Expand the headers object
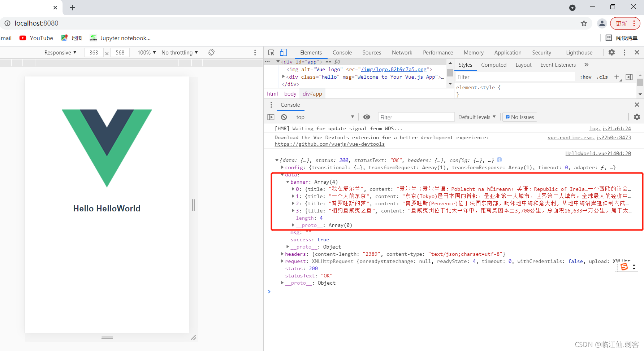The height and width of the screenshot is (351, 644). coord(282,254)
